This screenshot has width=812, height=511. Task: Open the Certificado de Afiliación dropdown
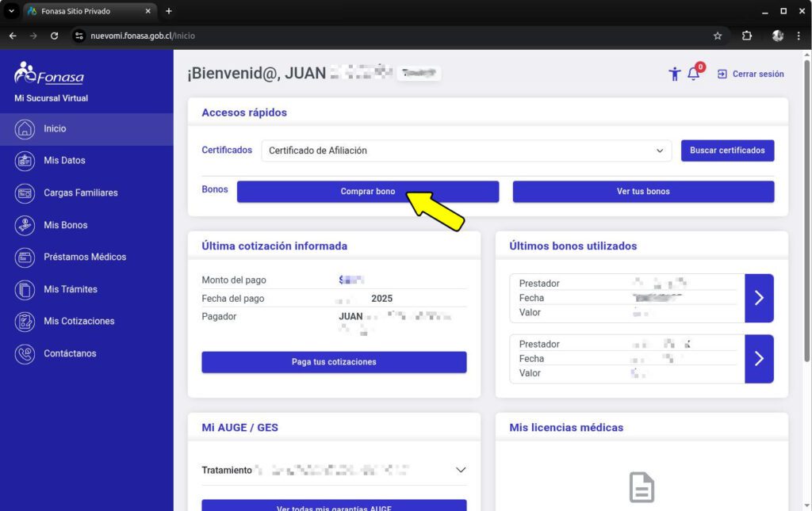click(x=466, y=151)
